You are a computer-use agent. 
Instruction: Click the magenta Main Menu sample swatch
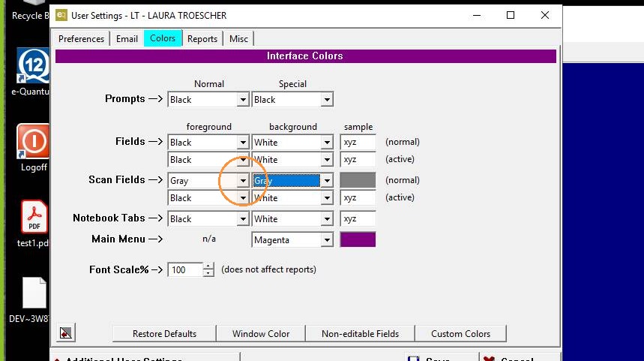point(358,239)
